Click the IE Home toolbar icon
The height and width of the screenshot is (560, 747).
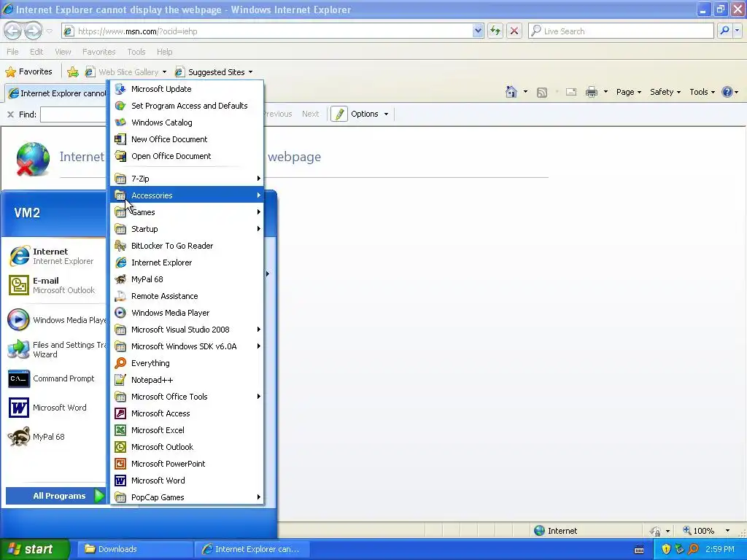[511, 92]
